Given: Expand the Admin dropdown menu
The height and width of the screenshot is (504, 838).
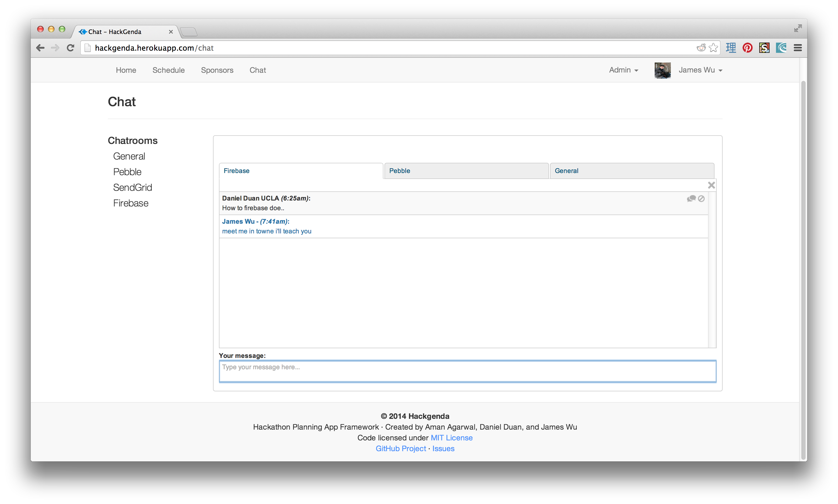Looking at the screenshot, I should [x=623, y=70].
